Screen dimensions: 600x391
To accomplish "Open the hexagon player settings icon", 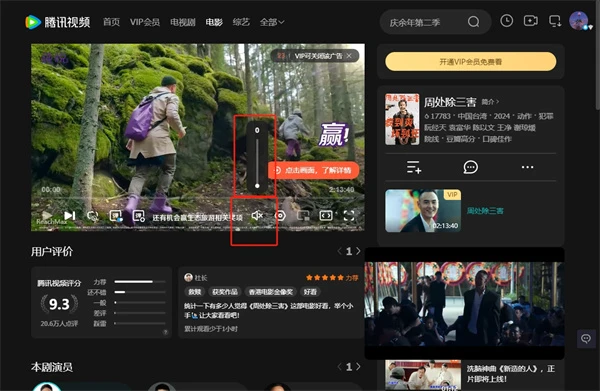I will point(280,216).
